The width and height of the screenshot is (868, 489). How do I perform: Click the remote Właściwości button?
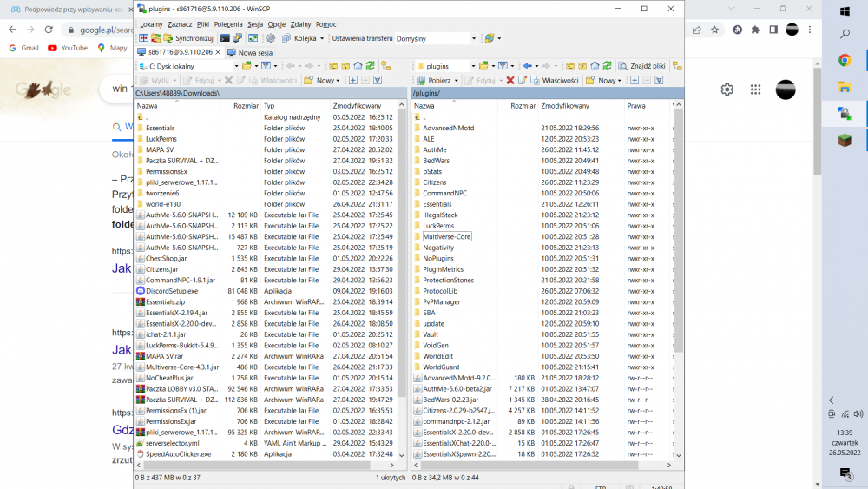point(554,80)
